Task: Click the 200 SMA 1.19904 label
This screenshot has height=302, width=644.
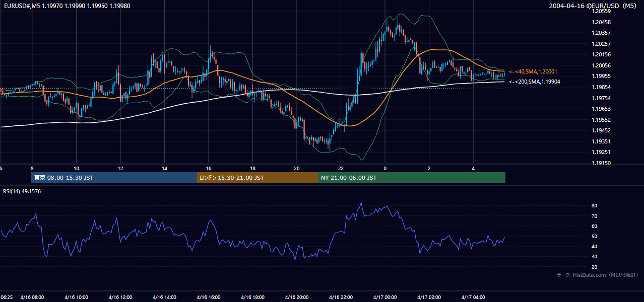Action: click(x=534, y=82)
